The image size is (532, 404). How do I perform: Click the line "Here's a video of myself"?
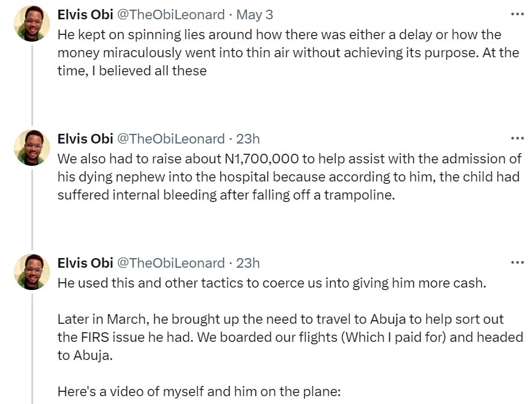[199, 391]
